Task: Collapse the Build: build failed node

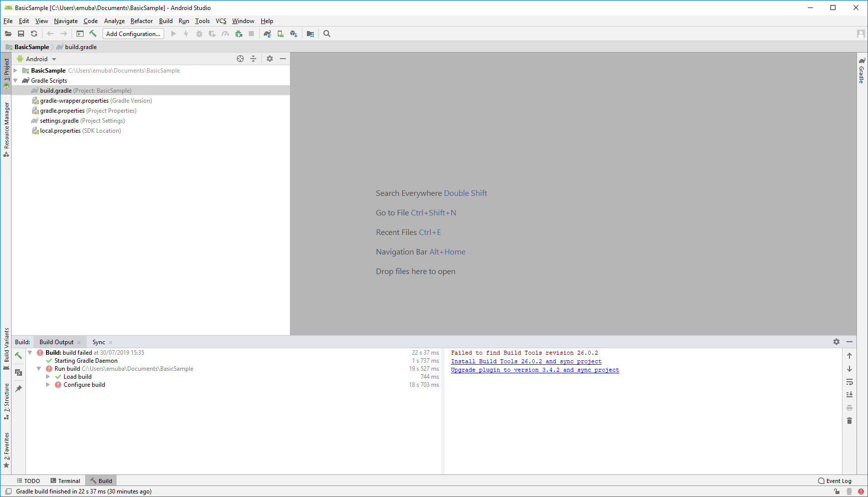Action: [30, 353]
